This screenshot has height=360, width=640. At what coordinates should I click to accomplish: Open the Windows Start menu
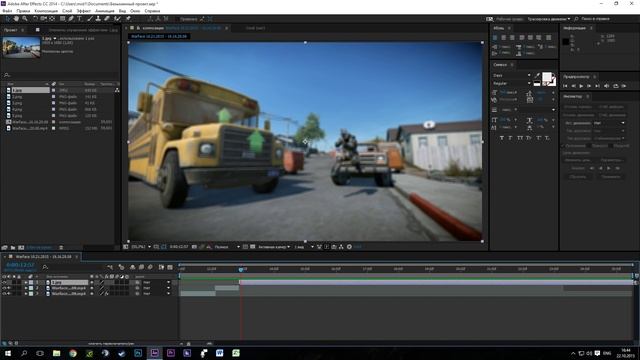(8, 353)
